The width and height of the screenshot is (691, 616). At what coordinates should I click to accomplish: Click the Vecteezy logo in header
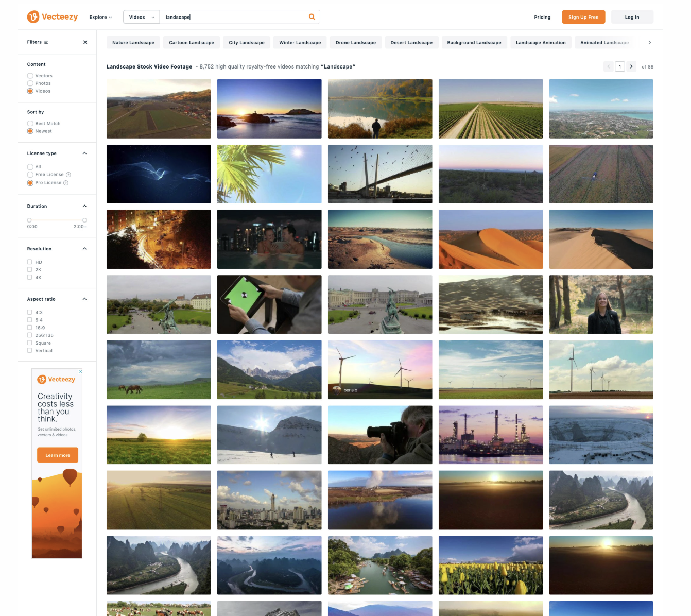pyautogui.click(x=53, y=17)
